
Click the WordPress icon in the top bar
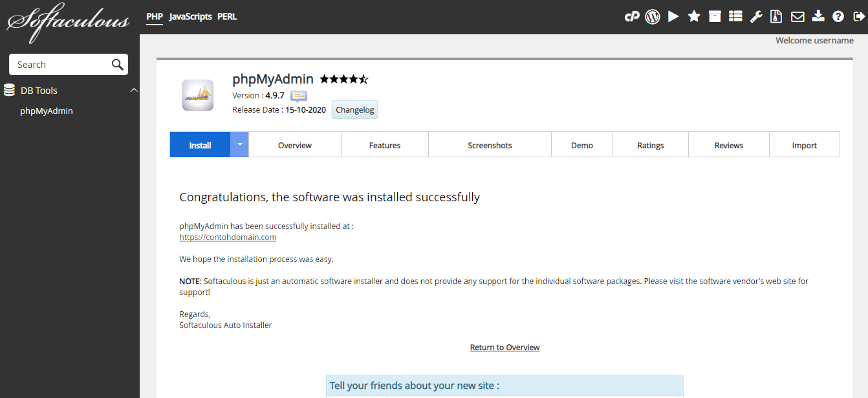coord(652,16)
